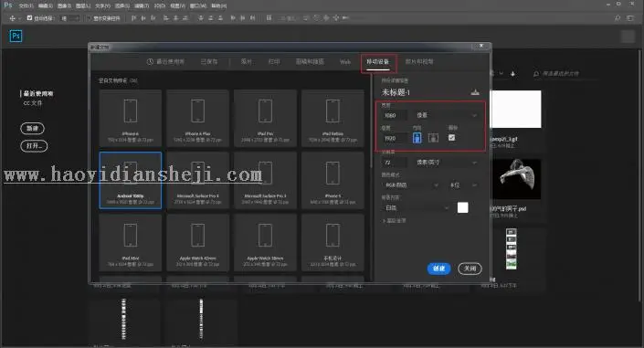This screenshot has height=348, width=644.
Task: Toggle the 自动选择 checkbox
Action: (x=29, y=18)
